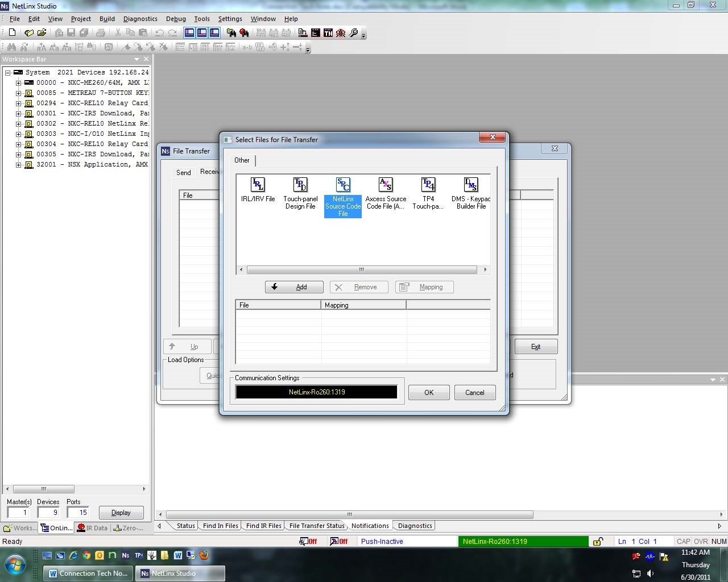Click the first red Off status indicator
728x582 pixels.
(x=308, y=542)
